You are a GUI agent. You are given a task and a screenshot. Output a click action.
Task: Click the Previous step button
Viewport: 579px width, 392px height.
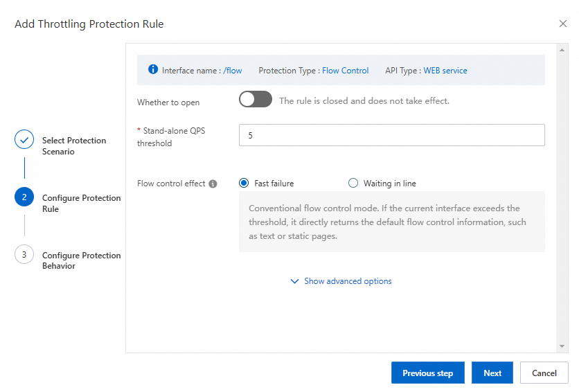(x=427, y=373)
